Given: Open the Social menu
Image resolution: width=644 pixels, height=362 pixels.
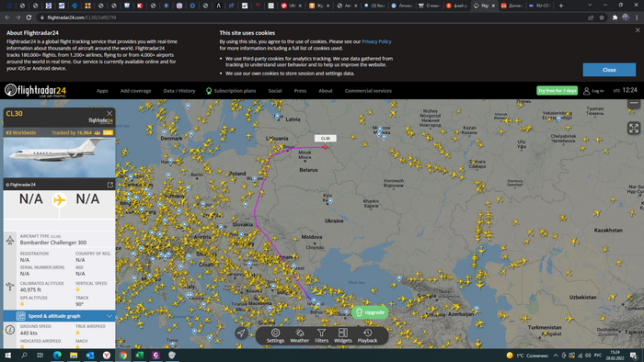Looking at the screenshot, I should 275,91.
